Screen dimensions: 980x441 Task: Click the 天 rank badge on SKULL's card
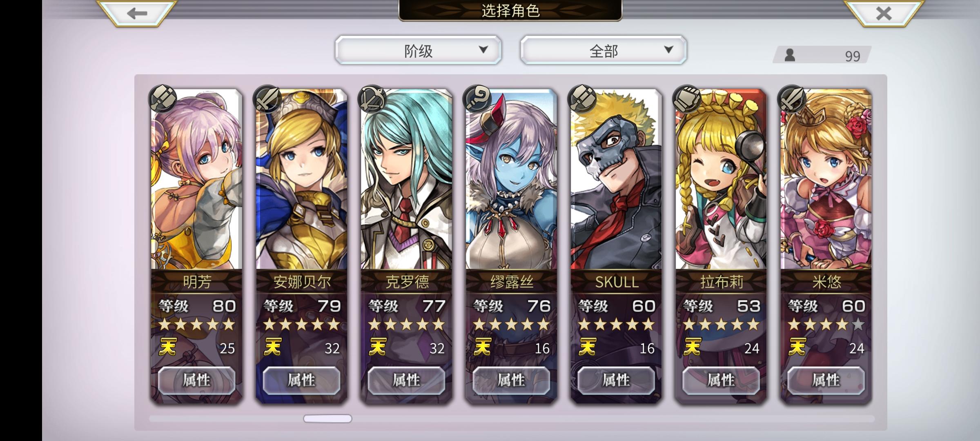click(587, 347)
